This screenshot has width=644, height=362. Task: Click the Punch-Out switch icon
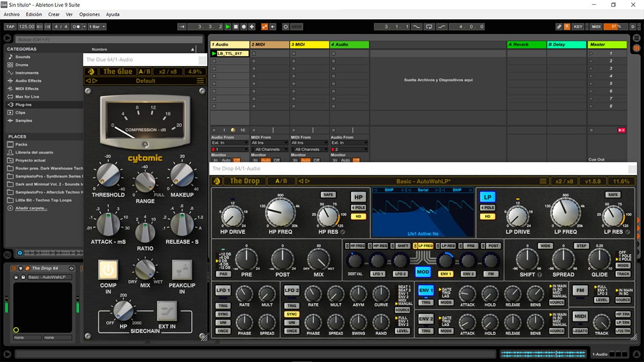coord(441,26)
